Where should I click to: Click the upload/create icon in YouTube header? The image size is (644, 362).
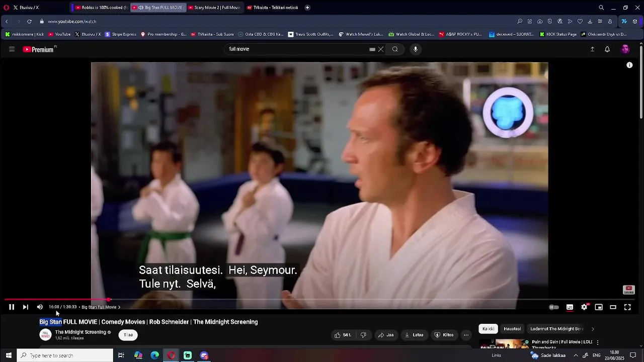(x=592, y=49)
